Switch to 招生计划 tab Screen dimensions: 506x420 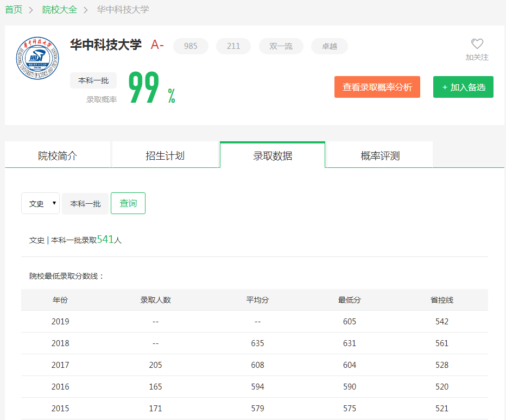tap(165, 156)
